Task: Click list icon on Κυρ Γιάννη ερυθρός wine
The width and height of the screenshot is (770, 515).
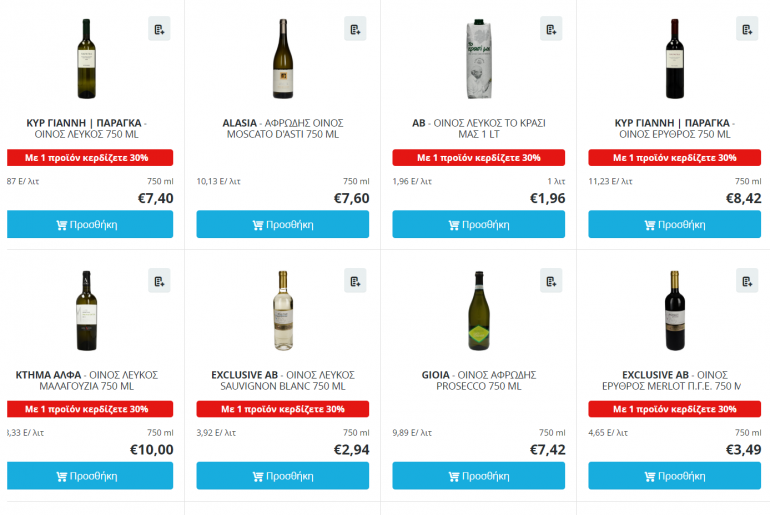Action: point(747,29)
